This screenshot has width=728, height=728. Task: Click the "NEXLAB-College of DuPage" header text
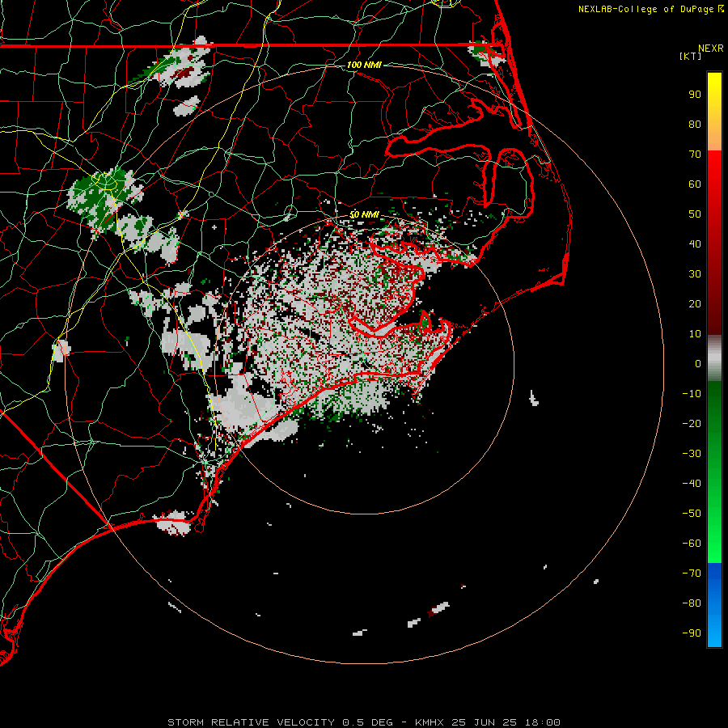646,9
